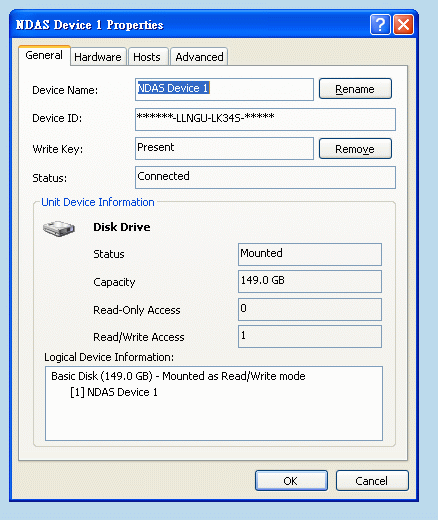Click the Unit Device Information group label
The width and height of the screenshot is (438, 520).
pyautogui.click(x=98, y=202)
